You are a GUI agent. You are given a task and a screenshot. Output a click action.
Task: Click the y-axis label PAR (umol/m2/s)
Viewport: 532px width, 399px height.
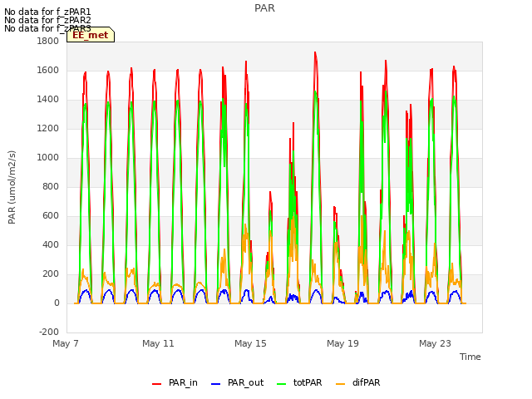tap(12, 187)
